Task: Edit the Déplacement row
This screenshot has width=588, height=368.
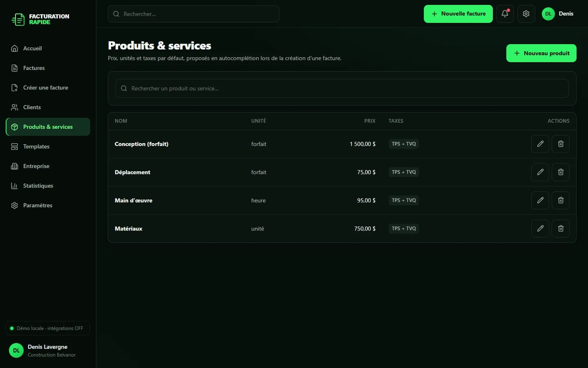Action: pos(540,172)
